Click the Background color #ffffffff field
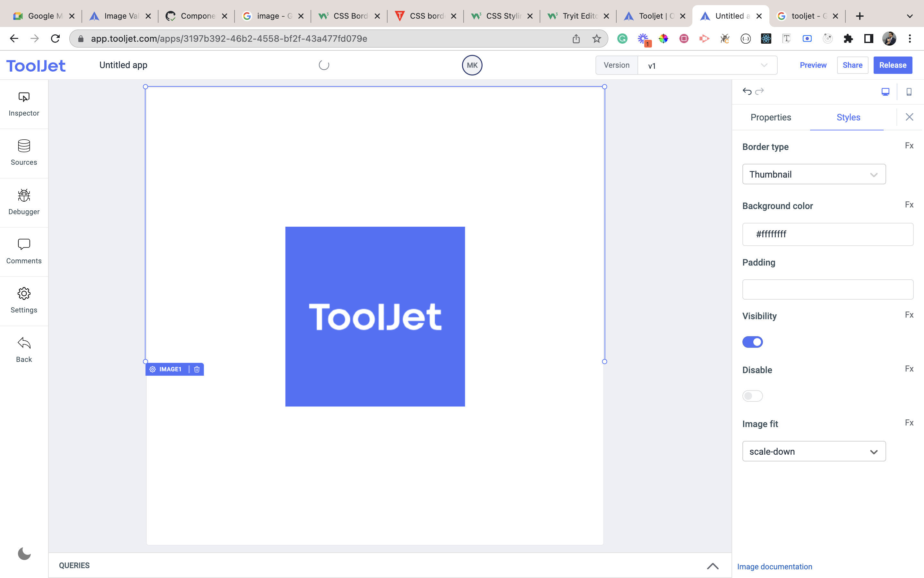 click(x=827, y=234)
